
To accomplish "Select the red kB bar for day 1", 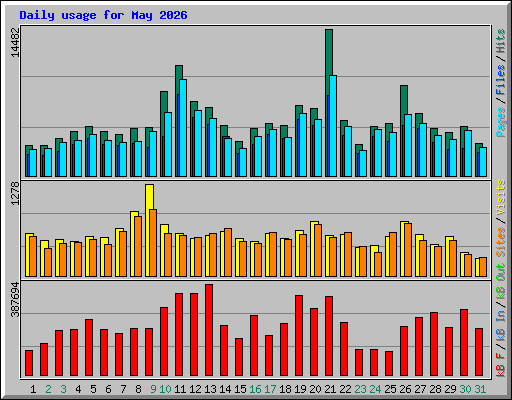I will [29, 363].
